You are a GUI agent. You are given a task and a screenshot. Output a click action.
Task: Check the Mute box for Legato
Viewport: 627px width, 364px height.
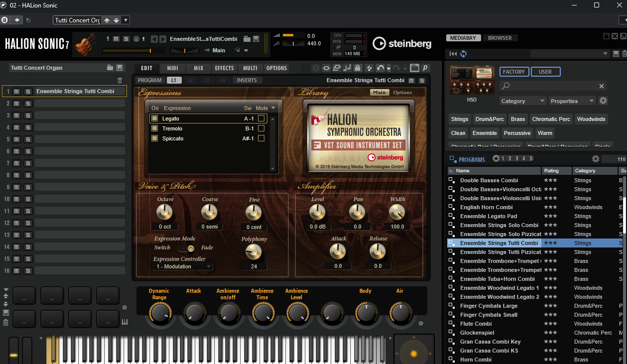pyautogui.click(x=261, y=119)
